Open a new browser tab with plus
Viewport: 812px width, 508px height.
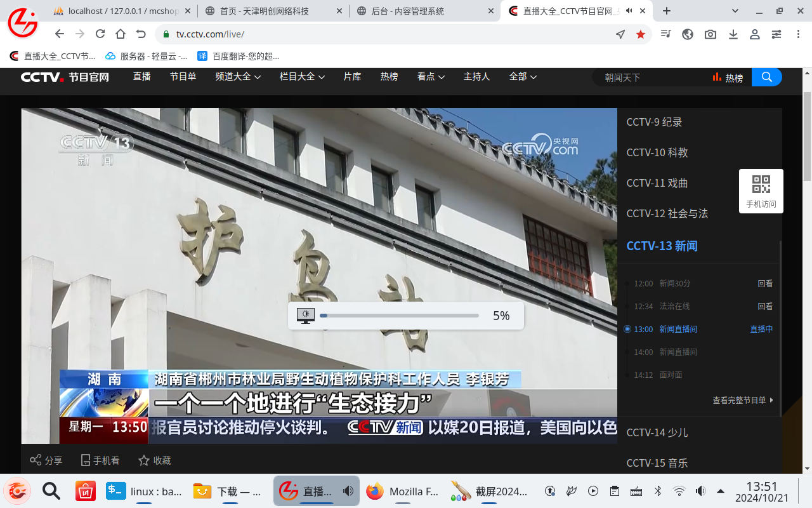pos(667,11)
